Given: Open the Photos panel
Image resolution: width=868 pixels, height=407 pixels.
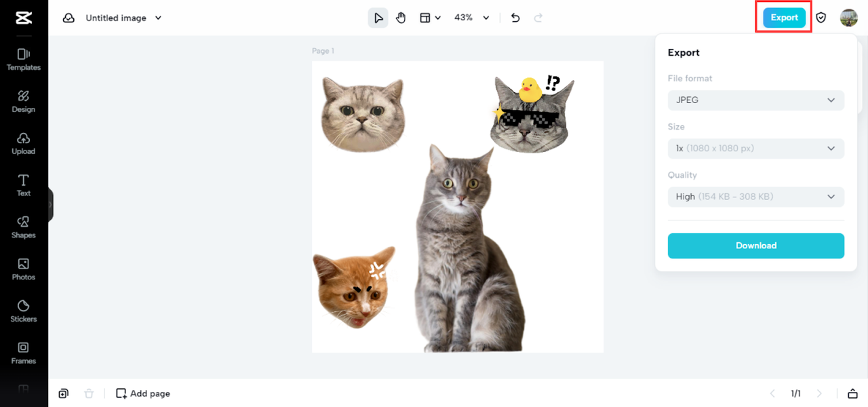Looking at the screenshot, I should pos(24,269).
